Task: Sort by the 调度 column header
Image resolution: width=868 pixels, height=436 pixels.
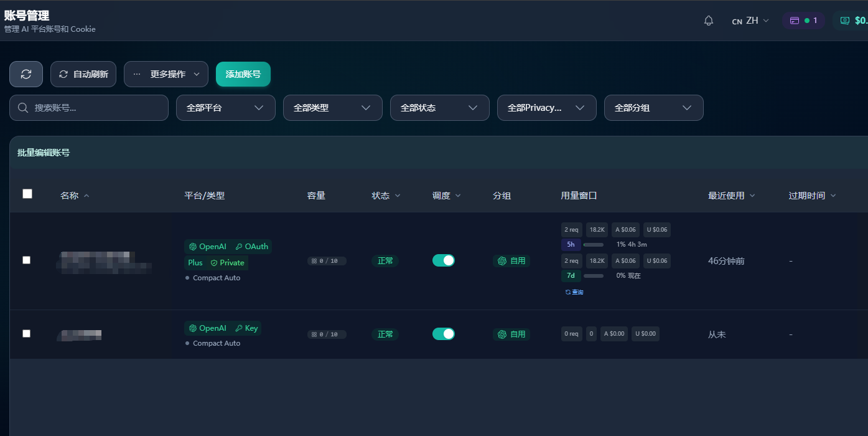Action: coord(447,196)
